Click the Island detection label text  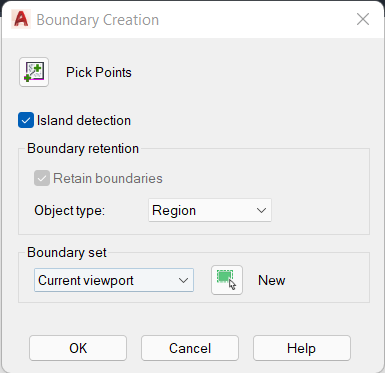84,120
